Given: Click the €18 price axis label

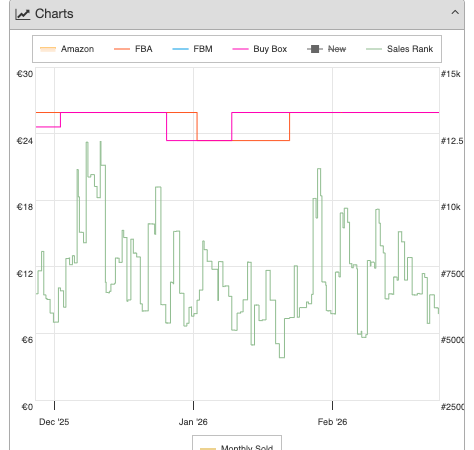Looking at the screenshot, I should click(x=25, y=207).
